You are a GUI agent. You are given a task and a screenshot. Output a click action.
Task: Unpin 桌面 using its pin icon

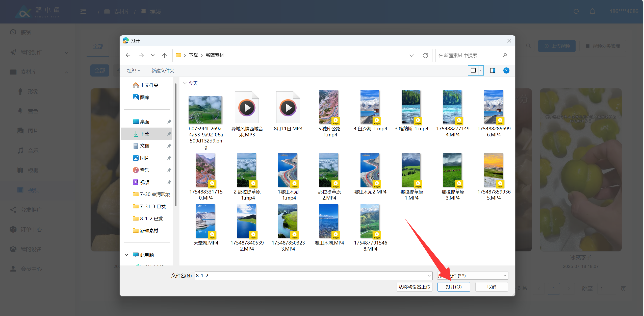click(169, 121)
